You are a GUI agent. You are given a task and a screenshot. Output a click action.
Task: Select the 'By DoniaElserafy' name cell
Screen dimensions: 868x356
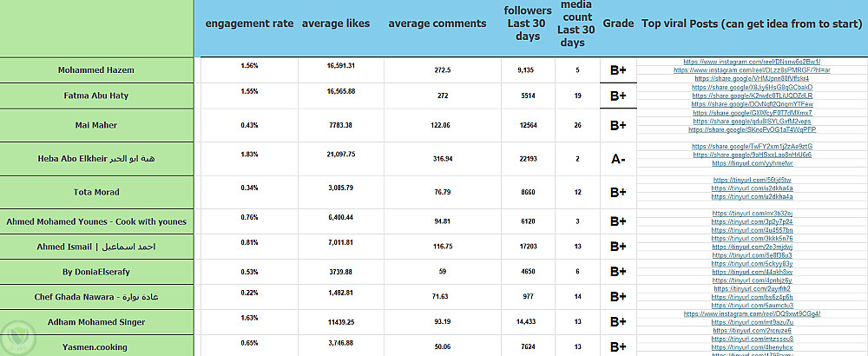(x=96, y=272)
